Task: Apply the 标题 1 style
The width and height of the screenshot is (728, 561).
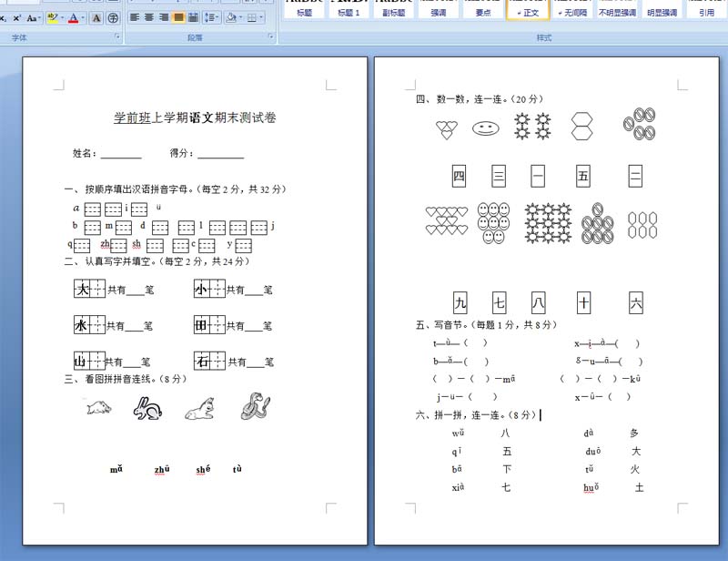Action: [x=349, y=9]
